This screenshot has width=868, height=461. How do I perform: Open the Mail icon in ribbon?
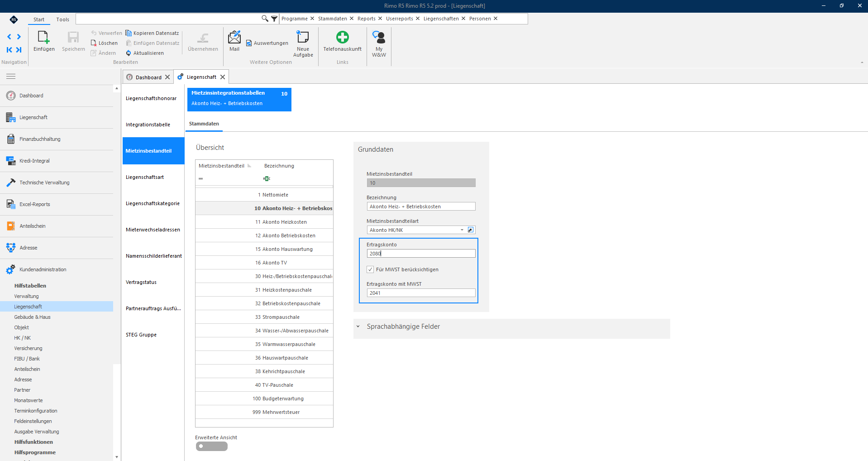(234, 37)
